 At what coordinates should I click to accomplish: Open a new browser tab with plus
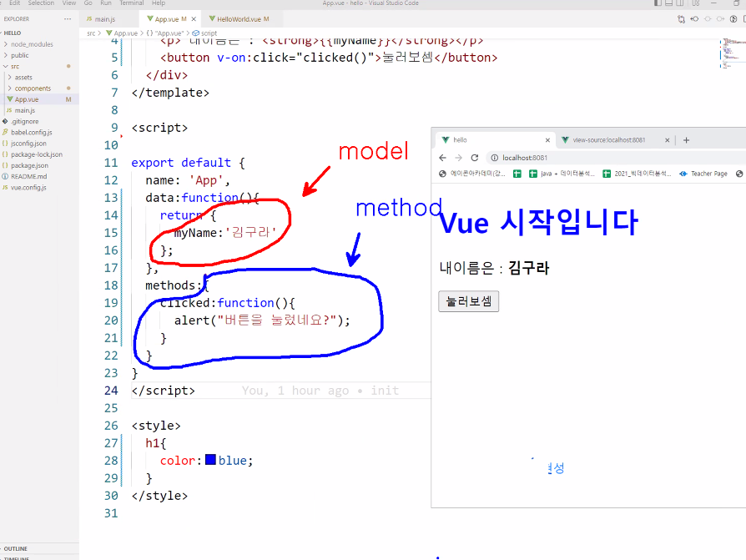(x=686, y=140)
